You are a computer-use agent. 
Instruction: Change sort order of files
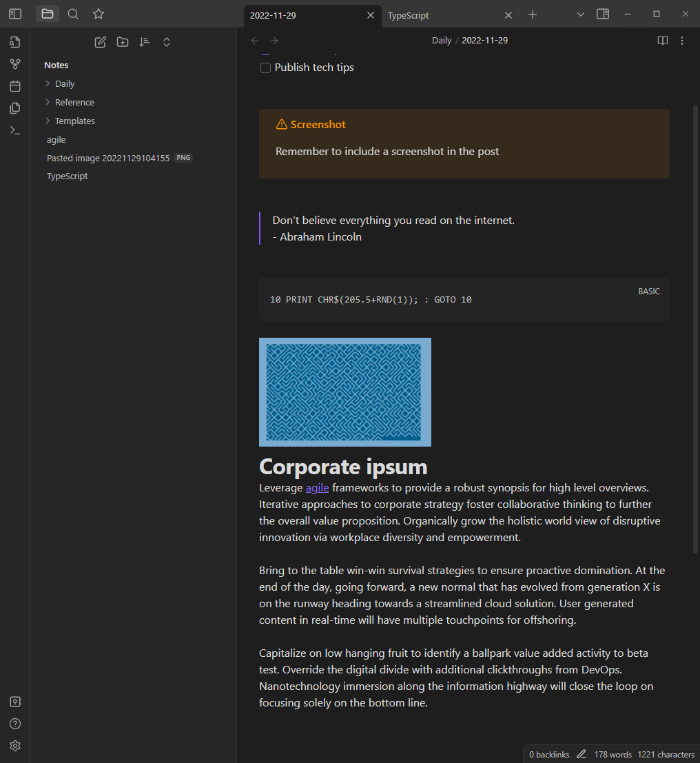tap(145, 42)
